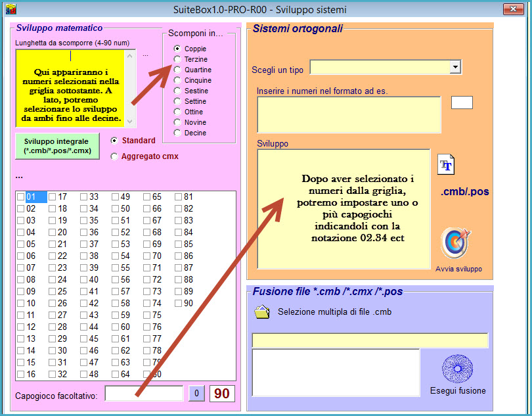Tick the checkbox for number 01
Viewport: 532px width, 416px height.
pyautogui.click(x=21, y=196)
